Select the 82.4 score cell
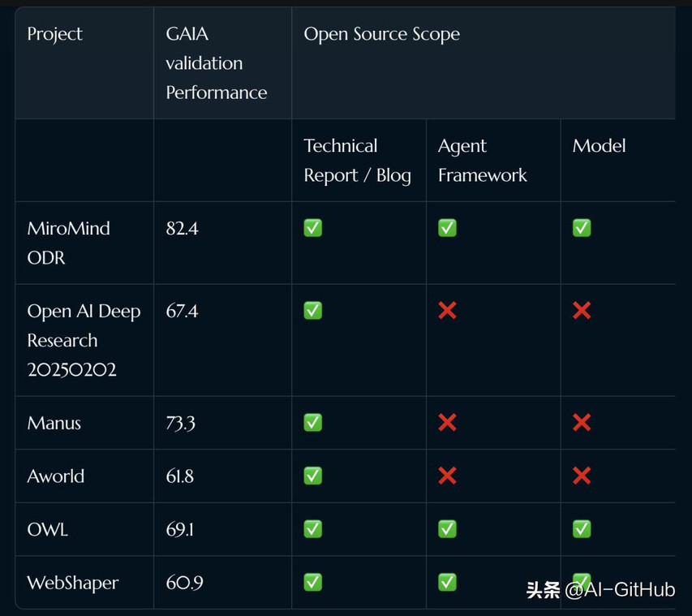 (x=182, y=228)
